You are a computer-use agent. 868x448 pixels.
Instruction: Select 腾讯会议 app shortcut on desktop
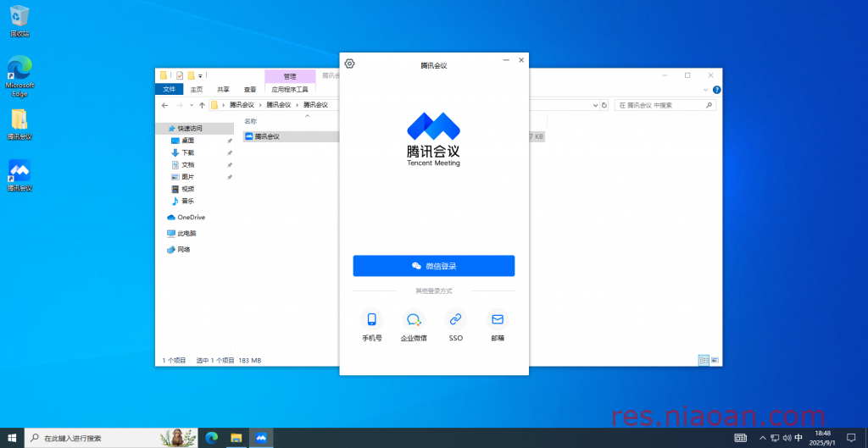(x=19, y=175)
